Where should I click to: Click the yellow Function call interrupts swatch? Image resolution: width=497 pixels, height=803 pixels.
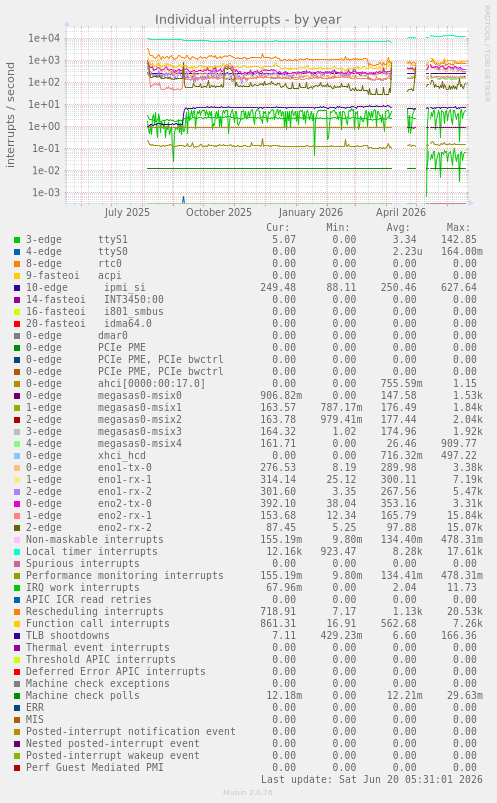[17, 624]
